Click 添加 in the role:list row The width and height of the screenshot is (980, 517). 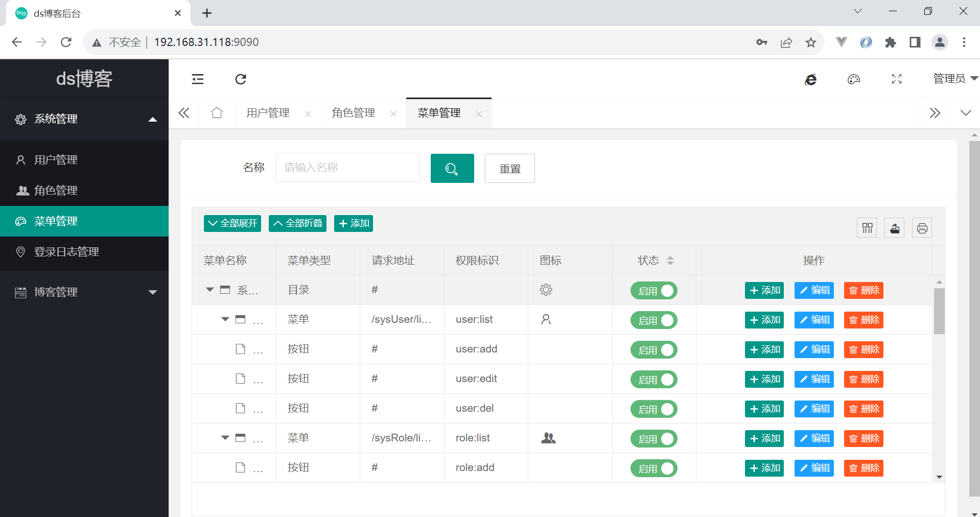[764, 438]
